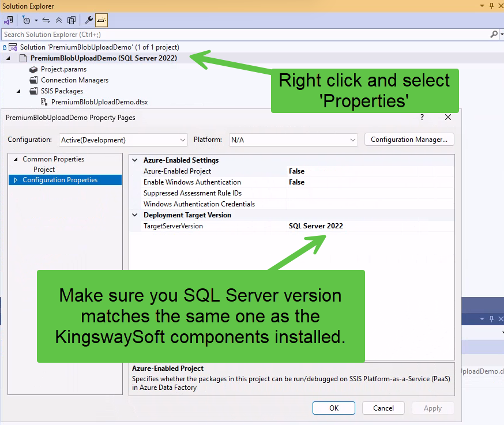This screenshot has width=504, height=425.
Task: Select the SSIS Packages node
Action: [x=62, y=91]
